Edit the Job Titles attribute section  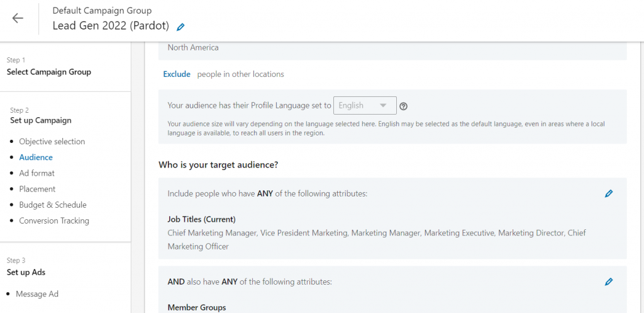(609, 193)
